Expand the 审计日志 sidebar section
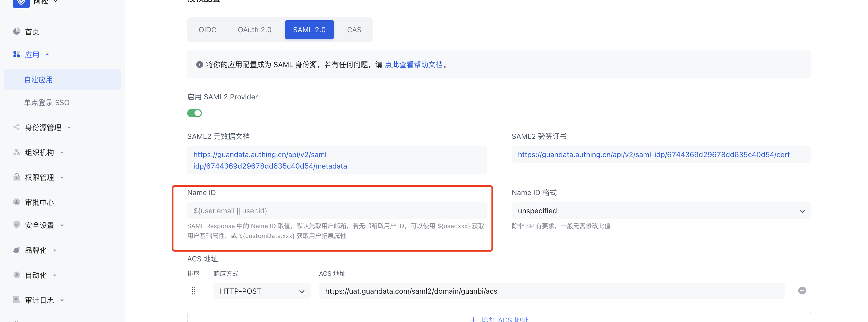 [62, 300]
